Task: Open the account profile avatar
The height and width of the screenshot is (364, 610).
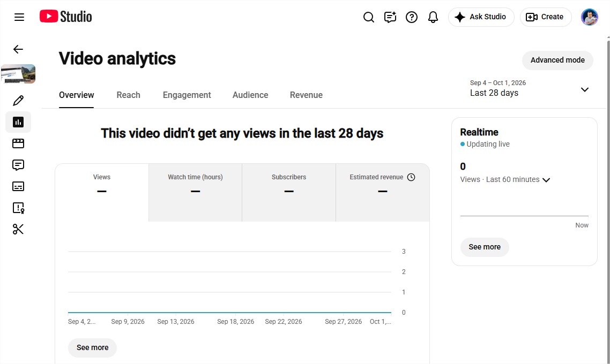Action: tap(590, 17)
